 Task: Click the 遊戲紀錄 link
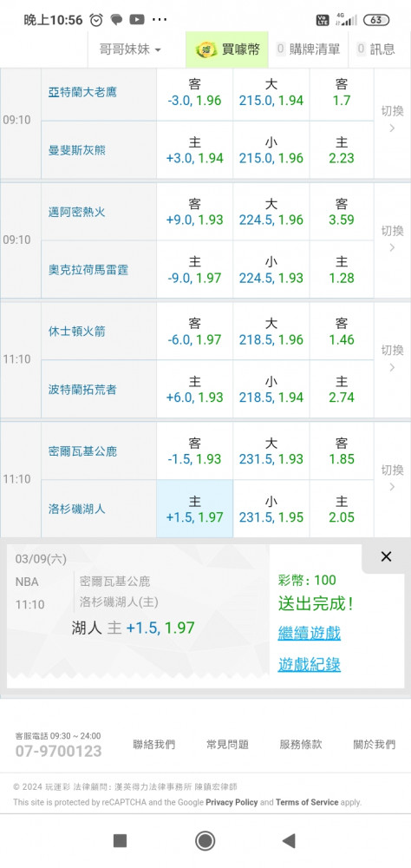tap(310, 664)
